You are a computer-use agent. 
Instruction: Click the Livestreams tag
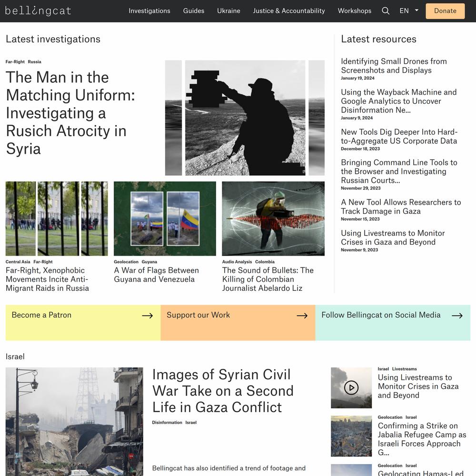(404, 369)
